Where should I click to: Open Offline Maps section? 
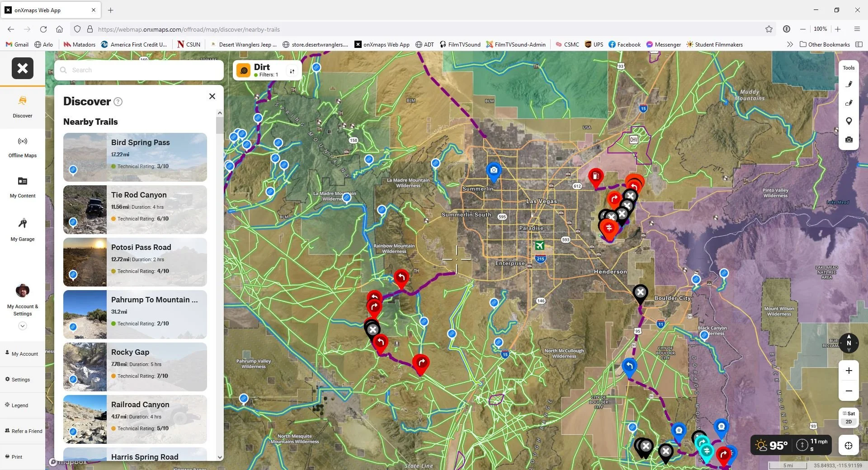point(23,147)
